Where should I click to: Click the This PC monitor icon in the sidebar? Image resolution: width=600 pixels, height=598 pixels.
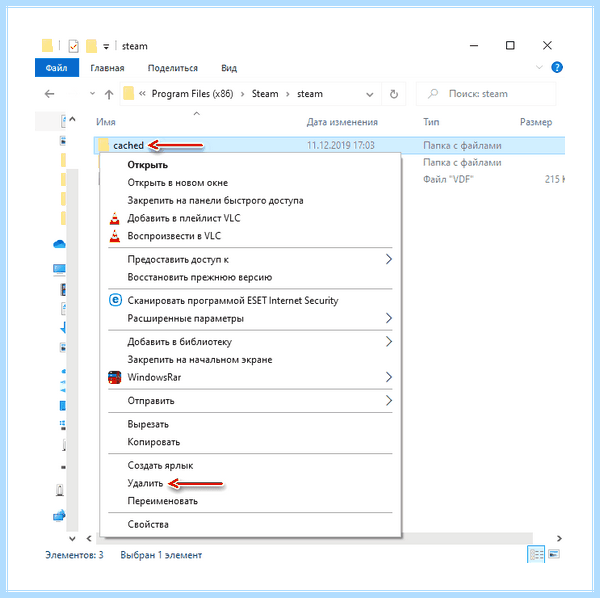click(x=59, y=269)
